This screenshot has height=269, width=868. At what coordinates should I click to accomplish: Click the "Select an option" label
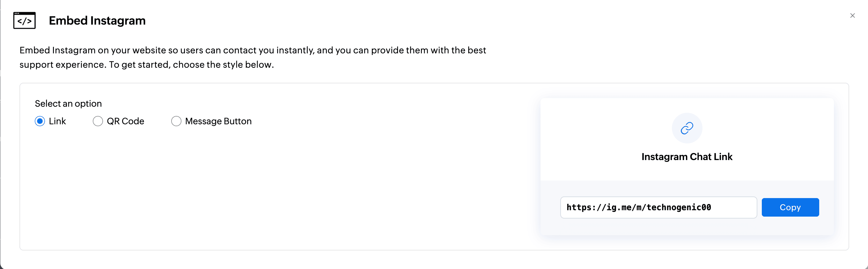point(68,104)
